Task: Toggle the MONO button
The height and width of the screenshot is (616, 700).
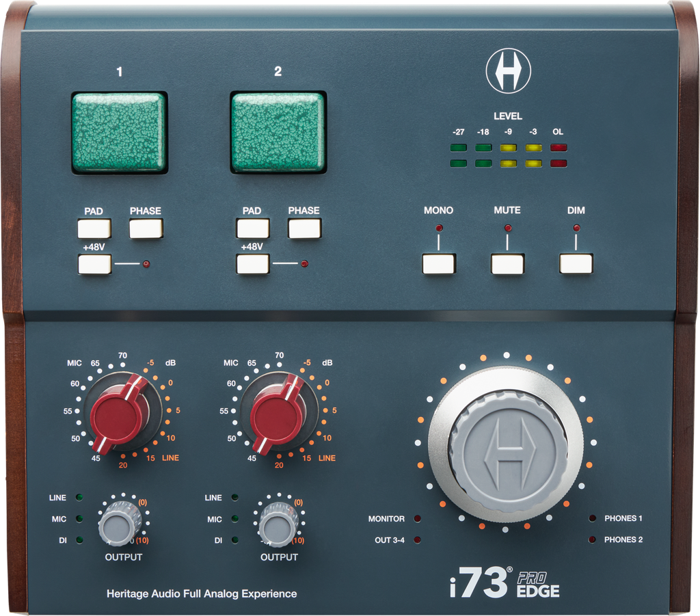Action: [439, 264]
